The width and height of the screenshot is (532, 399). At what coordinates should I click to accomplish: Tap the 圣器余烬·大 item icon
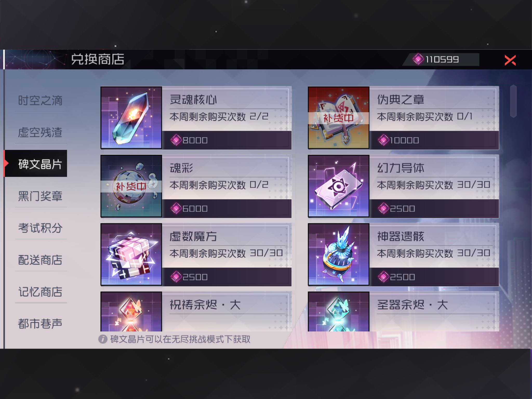338,311
